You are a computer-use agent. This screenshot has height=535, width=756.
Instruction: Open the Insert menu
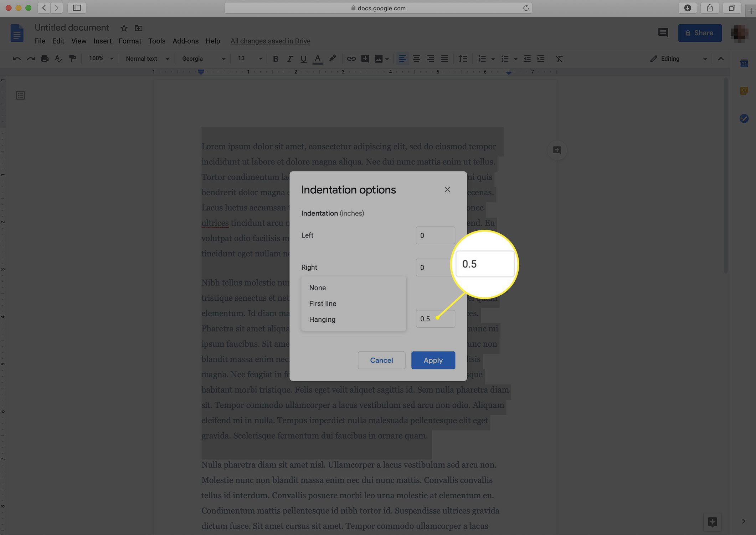[x=103, y=41]
